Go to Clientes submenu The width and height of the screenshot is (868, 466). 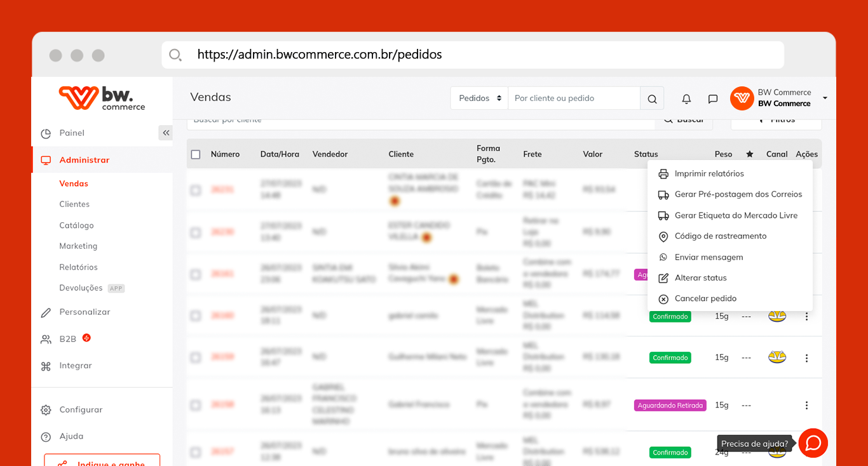[x=74, y=204]
